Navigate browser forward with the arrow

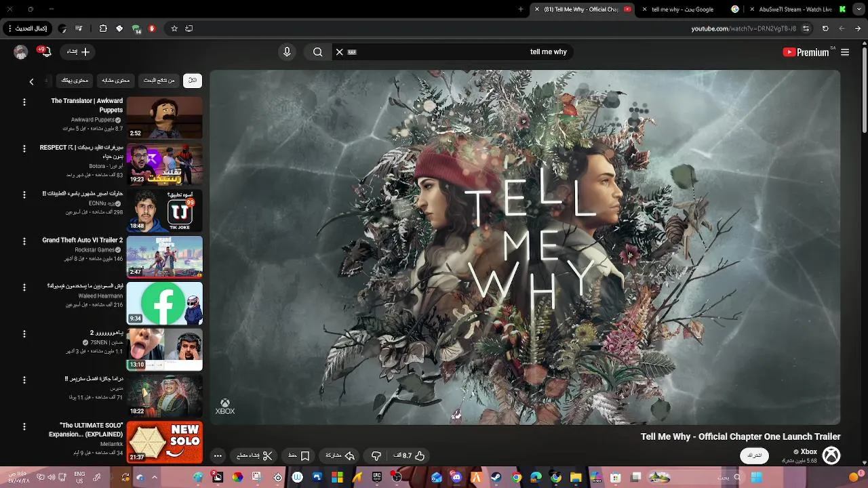(x=858, y=28)
